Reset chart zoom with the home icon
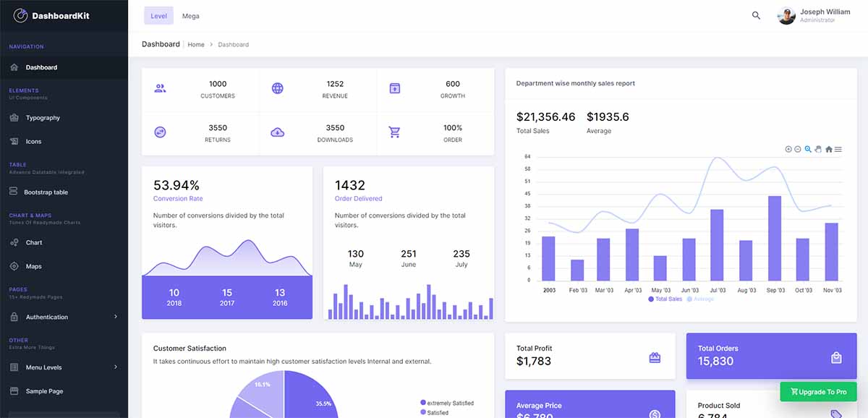868x418 pixels. tap(830, 149)
